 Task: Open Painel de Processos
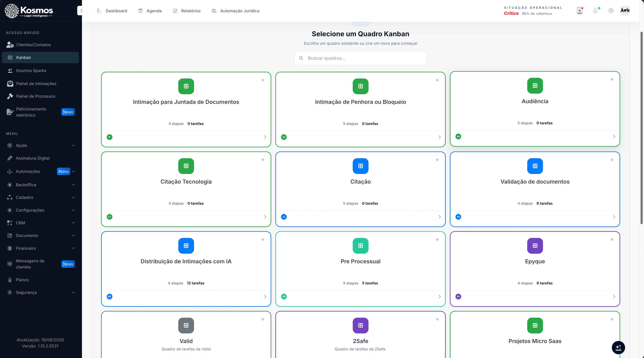pyautogui.click(x=41, y=96)
